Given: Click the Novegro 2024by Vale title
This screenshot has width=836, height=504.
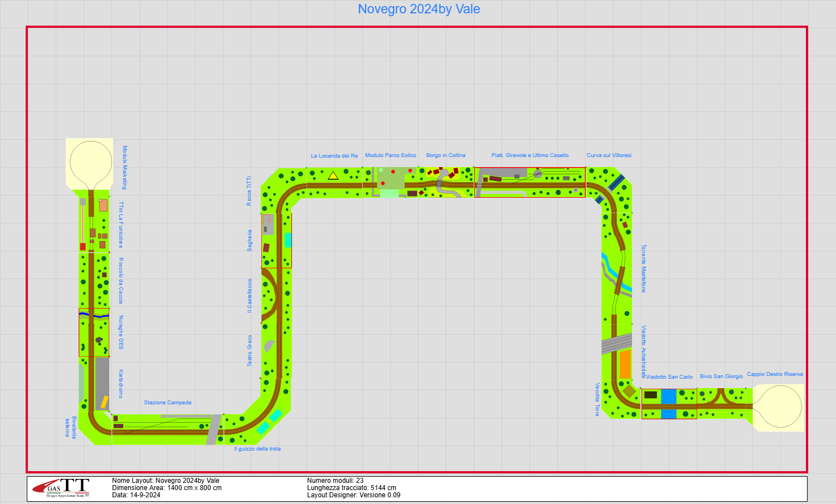Looking at the screenshot, I should point(419,9).
